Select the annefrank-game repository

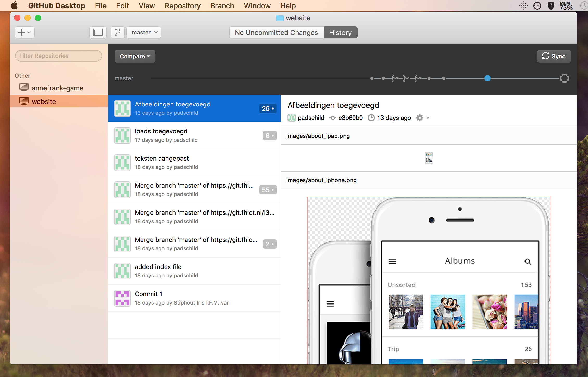point(57,88)
